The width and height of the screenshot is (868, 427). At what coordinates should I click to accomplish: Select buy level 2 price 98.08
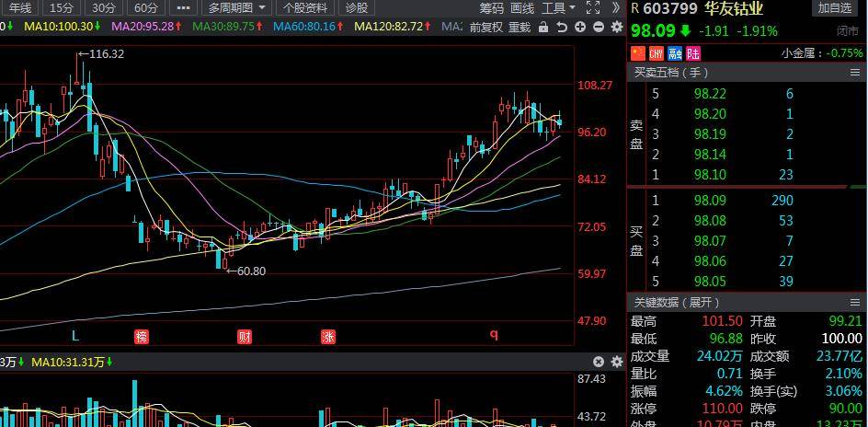pos(710,221)
